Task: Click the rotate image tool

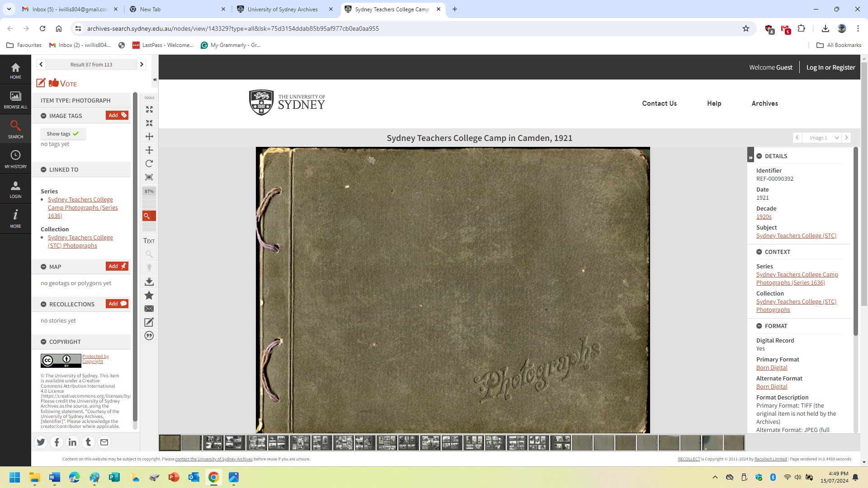Action: click(x=149, y=164)
